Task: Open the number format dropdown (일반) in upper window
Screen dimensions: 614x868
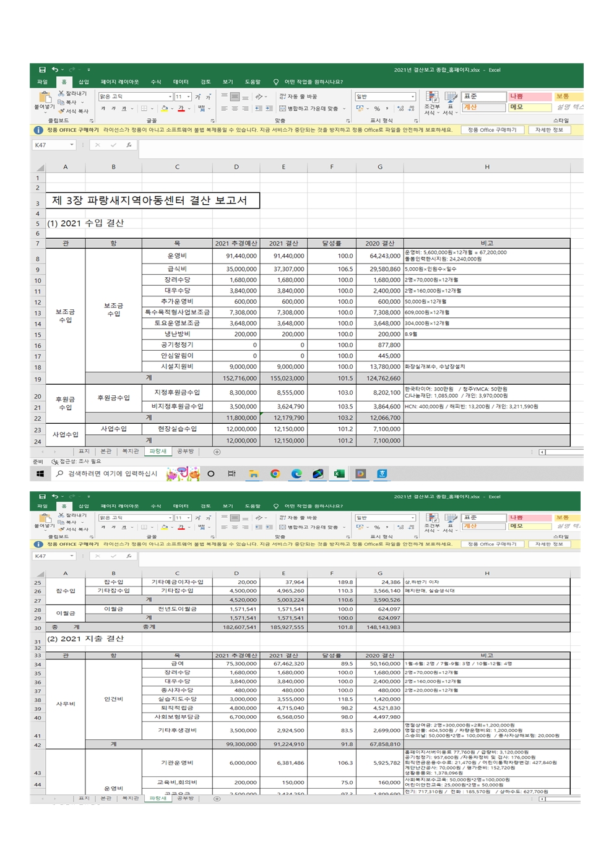Action: pyautogui.click(x=413, y=97)
